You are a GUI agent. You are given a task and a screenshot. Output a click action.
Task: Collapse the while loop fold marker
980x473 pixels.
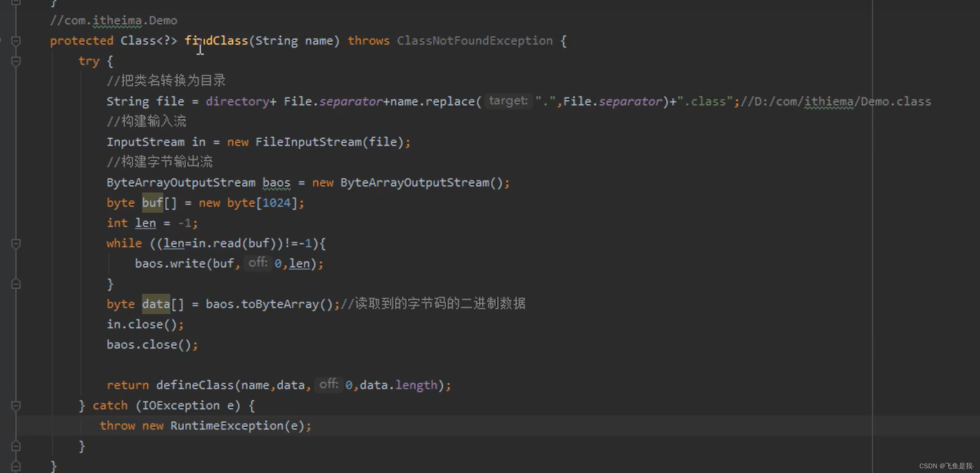16,244
